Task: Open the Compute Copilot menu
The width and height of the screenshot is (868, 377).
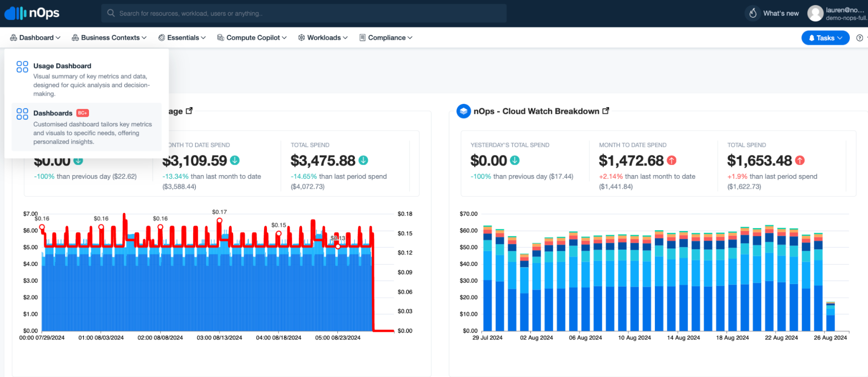Action: 252,38
